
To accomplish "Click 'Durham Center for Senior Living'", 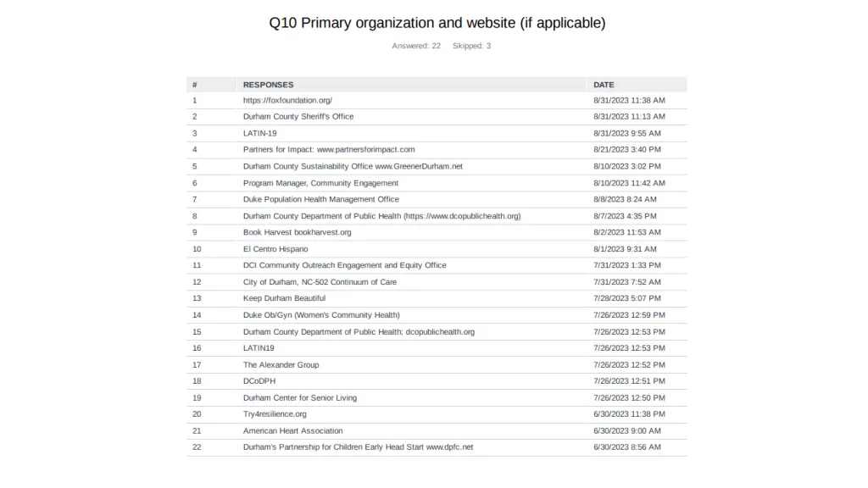I will point(300,398).
